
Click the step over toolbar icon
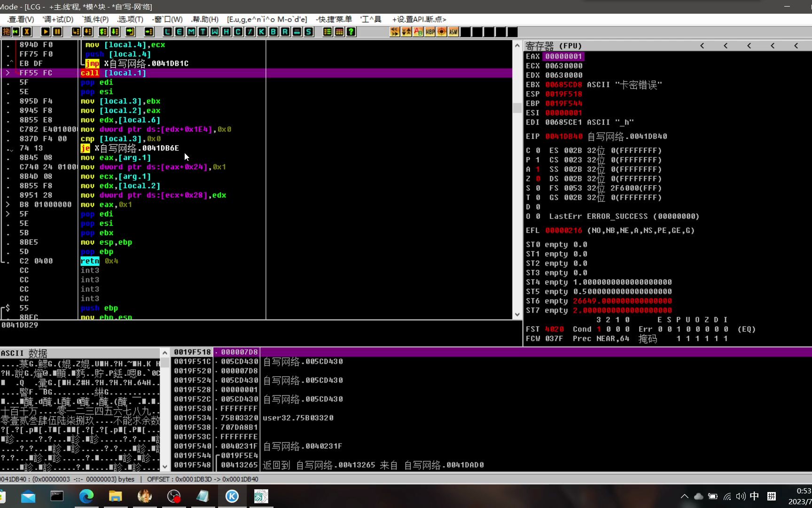coord(88,32)
